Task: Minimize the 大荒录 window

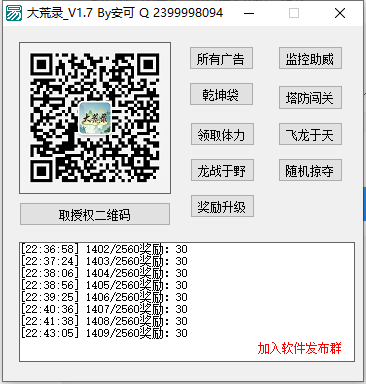Action: (249, 13)
